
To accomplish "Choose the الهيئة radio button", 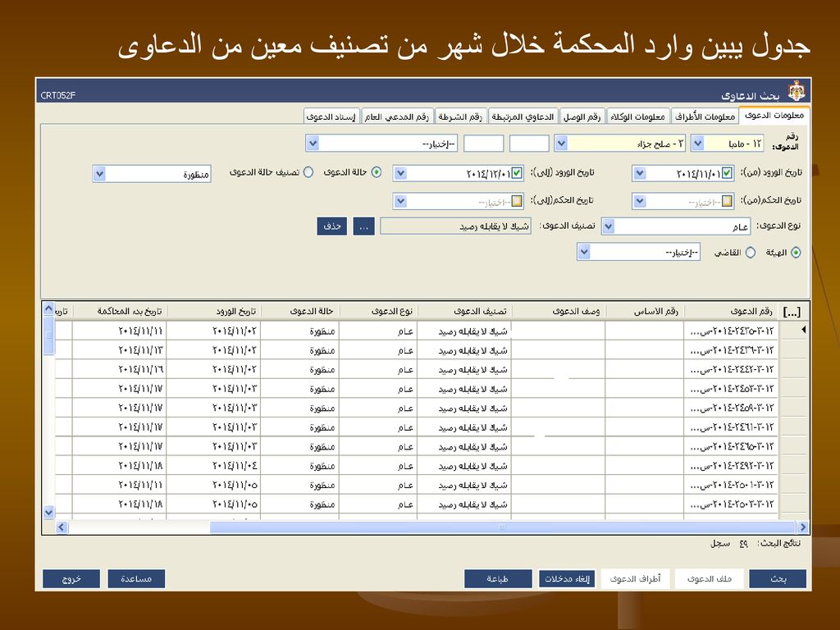I will coord(796,253).
